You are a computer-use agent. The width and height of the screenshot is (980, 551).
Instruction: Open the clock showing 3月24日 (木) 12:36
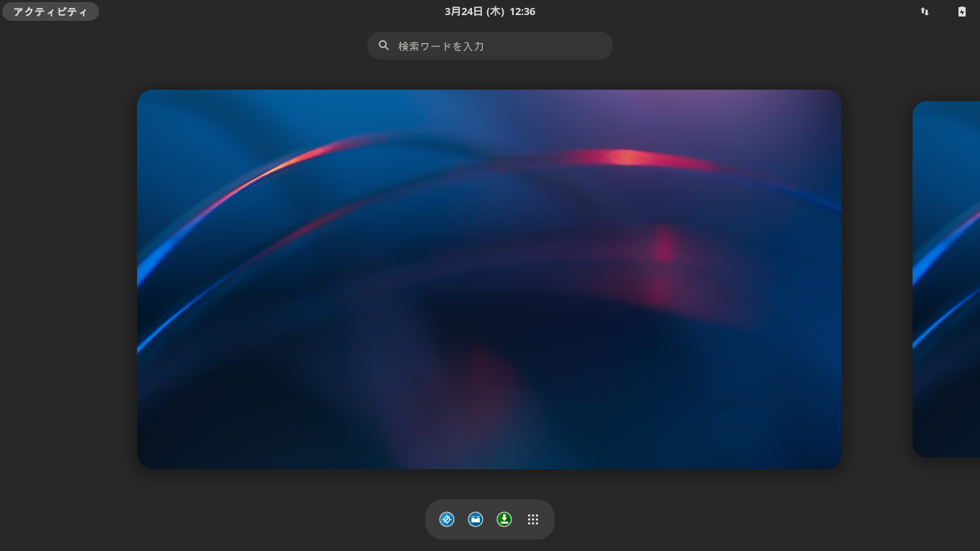(490, 11)
